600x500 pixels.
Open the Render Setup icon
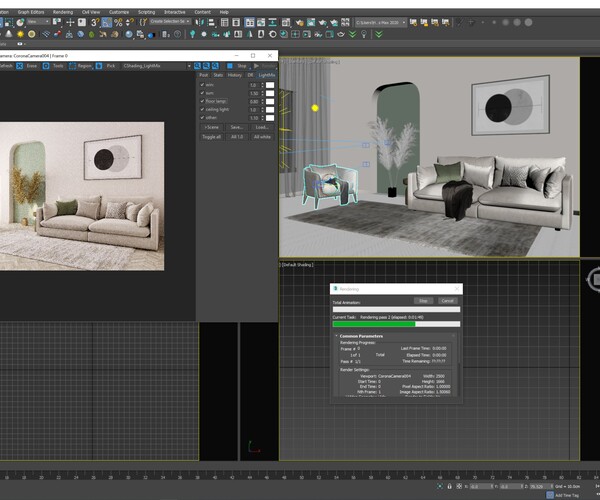pos(300,23)
